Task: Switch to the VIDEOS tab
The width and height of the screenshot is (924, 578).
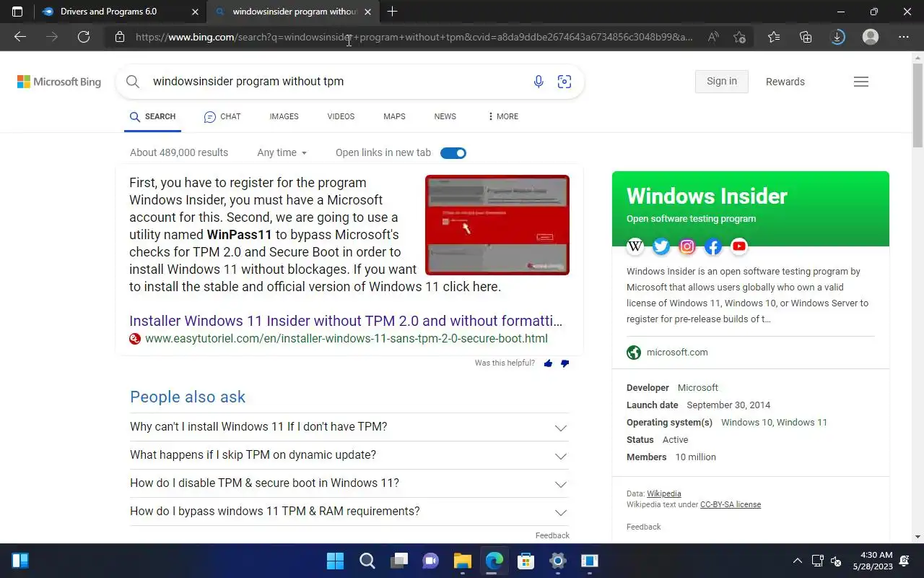Action: coord(341,116)
